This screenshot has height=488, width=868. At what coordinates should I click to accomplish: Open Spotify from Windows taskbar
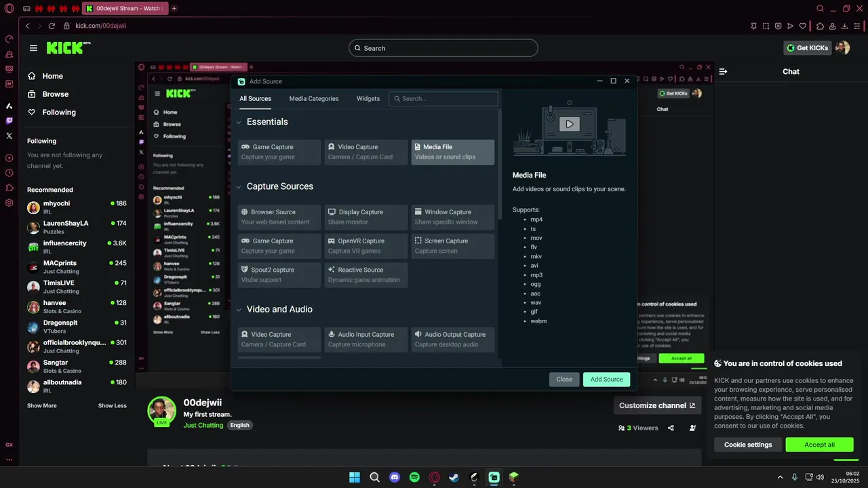(x=414, y=477)
